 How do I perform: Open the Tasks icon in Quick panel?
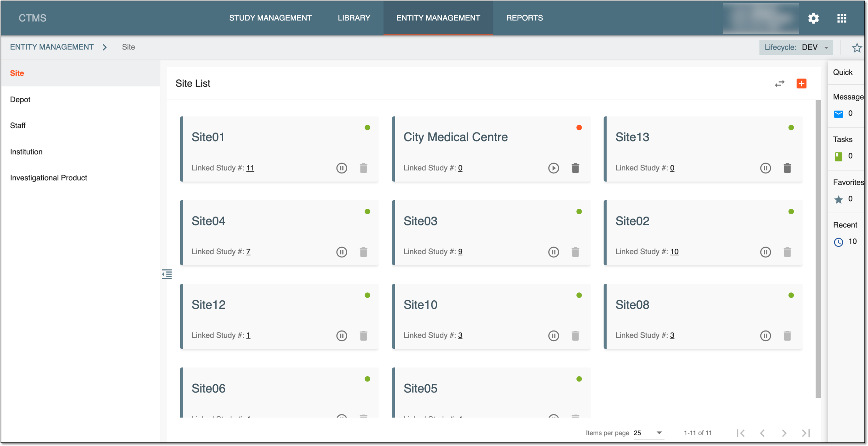(x=838, y=157)
